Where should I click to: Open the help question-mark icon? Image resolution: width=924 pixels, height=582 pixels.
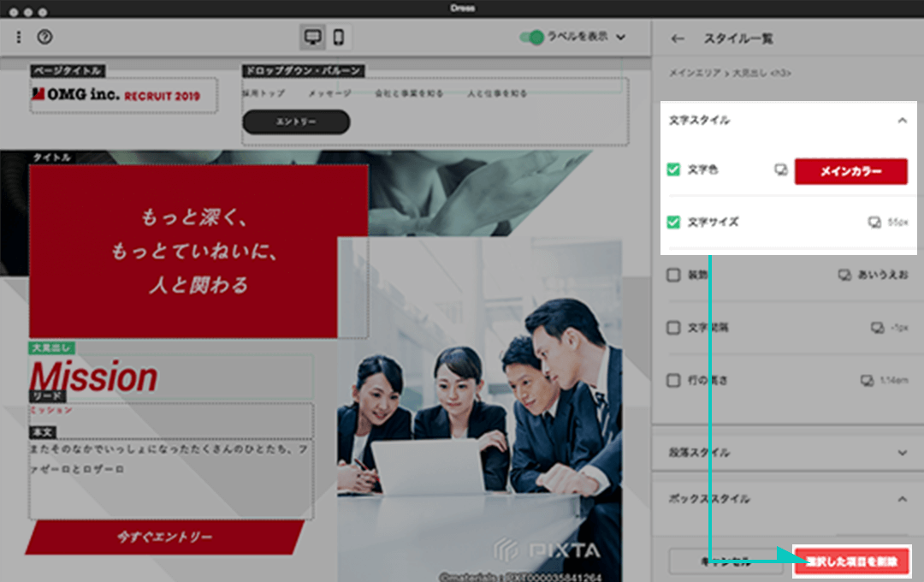click(44, 37)
